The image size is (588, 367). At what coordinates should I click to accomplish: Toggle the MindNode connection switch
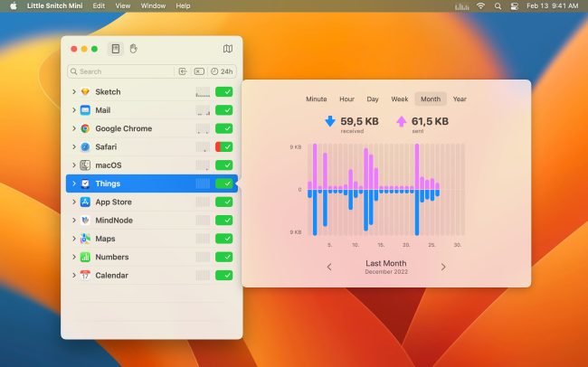(223, 221)
